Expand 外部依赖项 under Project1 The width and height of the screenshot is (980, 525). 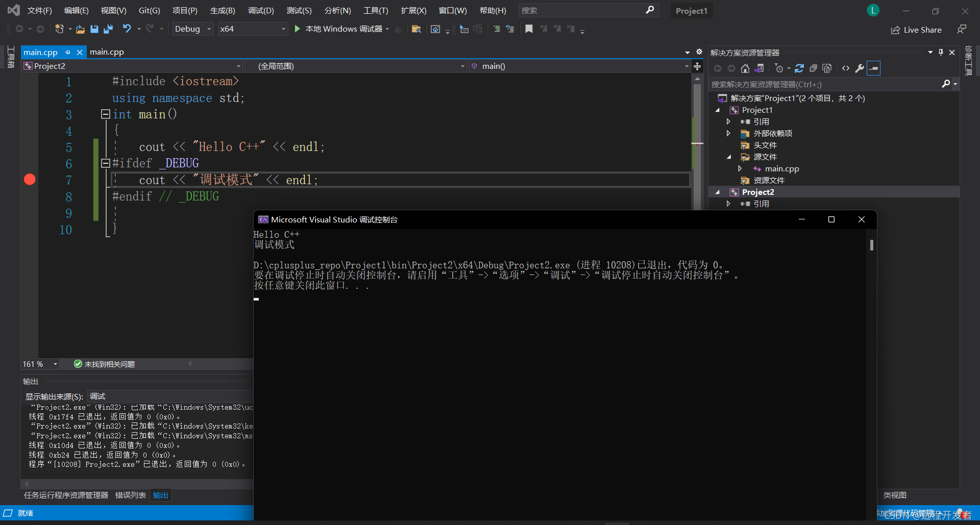tap(728, 133)
